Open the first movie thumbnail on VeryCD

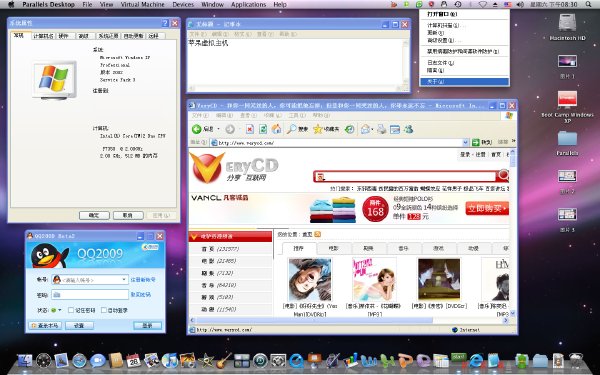pos(310,279)
